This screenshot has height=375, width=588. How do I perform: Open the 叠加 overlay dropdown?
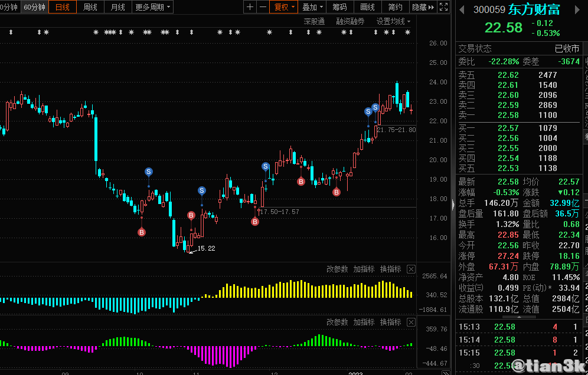tap(312, 7)
